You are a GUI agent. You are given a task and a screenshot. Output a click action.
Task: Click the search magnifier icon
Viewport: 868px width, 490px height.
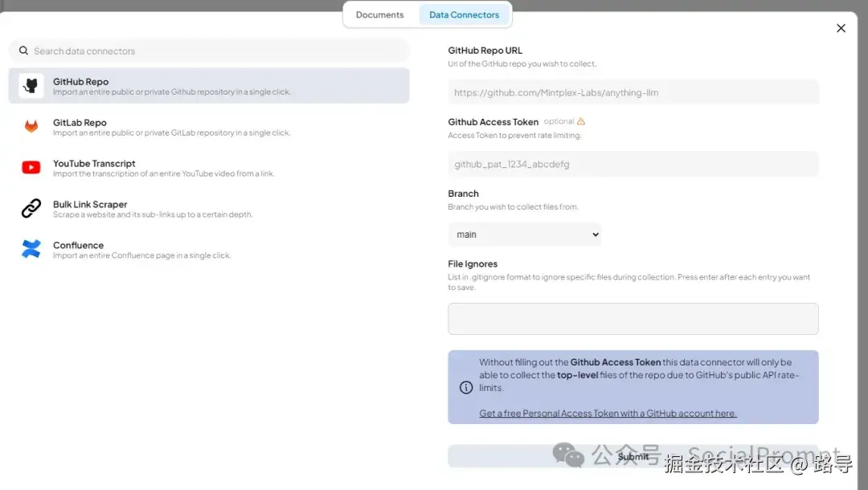point(23,51)
